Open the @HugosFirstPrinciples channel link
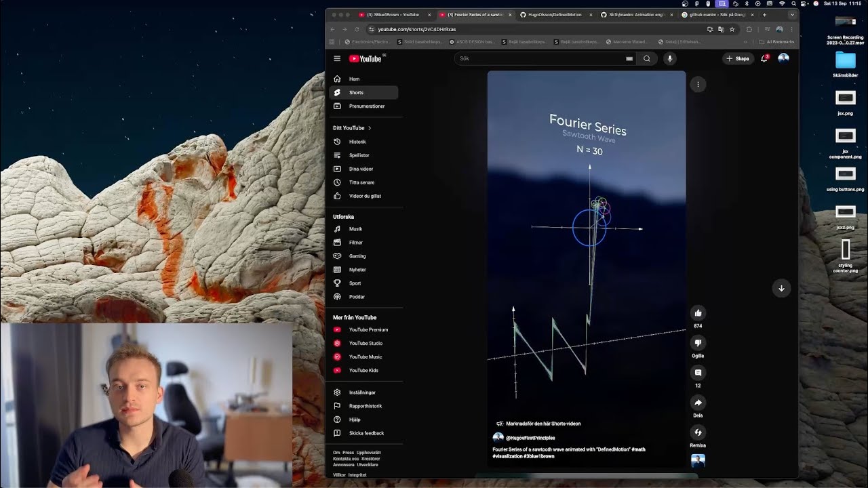Viewport: 868px width, 488px height. [530, 438]
